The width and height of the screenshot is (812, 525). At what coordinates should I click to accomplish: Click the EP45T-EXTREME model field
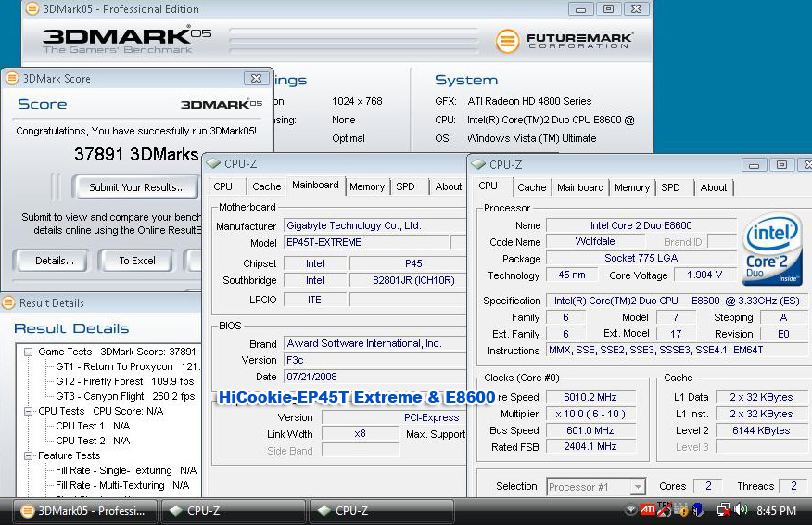click(366, 242)
